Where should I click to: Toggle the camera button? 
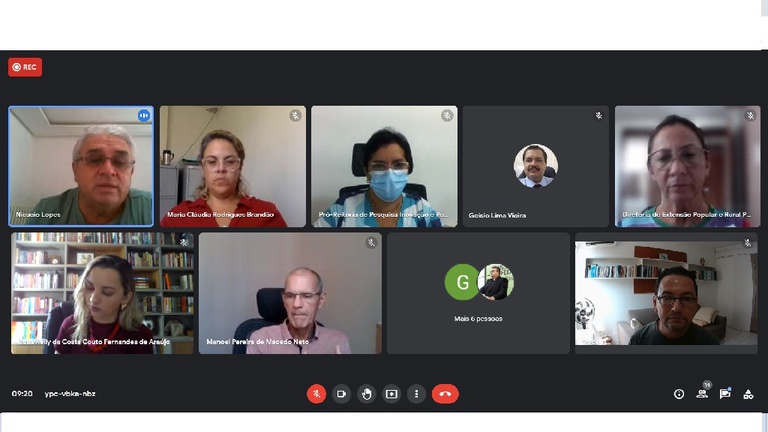[x=341, y=394]
